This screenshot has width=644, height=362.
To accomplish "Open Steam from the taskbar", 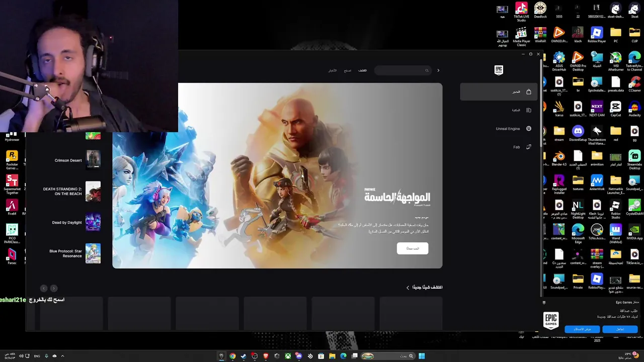I will [x=244, y=356].
